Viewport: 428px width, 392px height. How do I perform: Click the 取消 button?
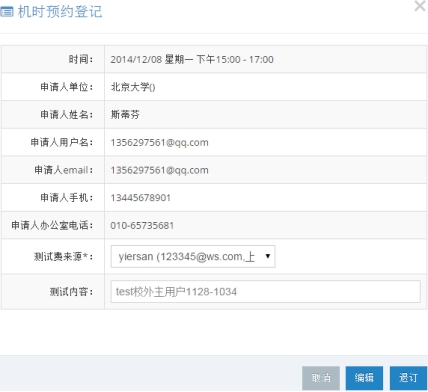pyautogui.click(x=321, y=378)
